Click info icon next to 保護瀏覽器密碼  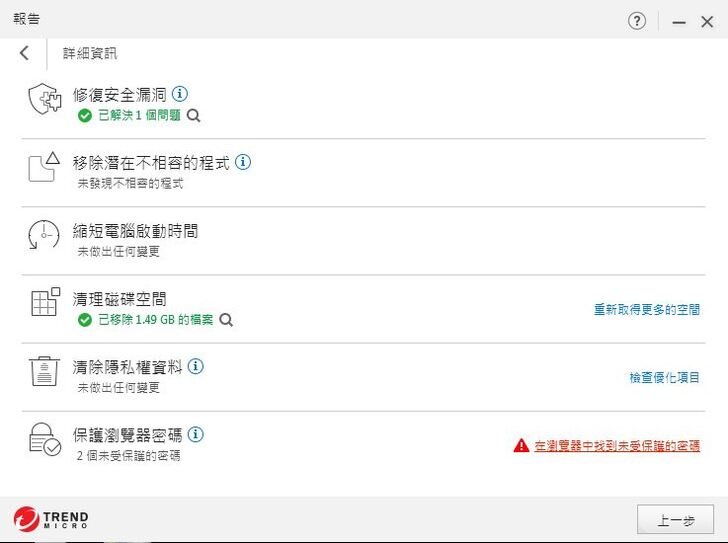click(x=196, y=434)
